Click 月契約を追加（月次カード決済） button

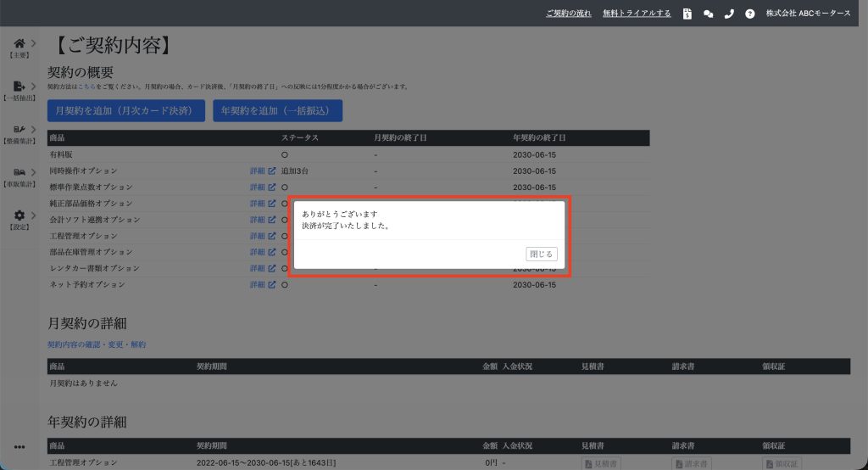click(125, 110)
